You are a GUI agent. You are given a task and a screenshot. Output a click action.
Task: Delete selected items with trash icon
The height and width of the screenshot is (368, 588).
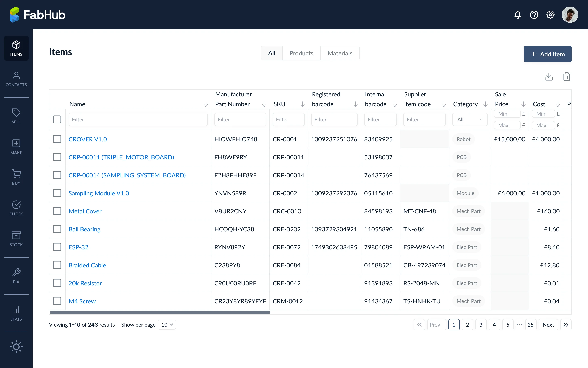[567, 76]
